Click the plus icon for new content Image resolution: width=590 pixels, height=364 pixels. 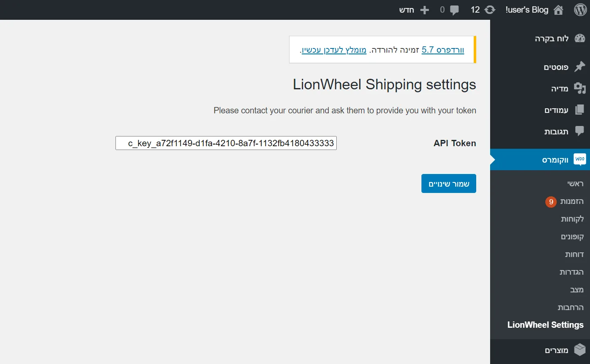pyautogui.click(x=424, y=10)
